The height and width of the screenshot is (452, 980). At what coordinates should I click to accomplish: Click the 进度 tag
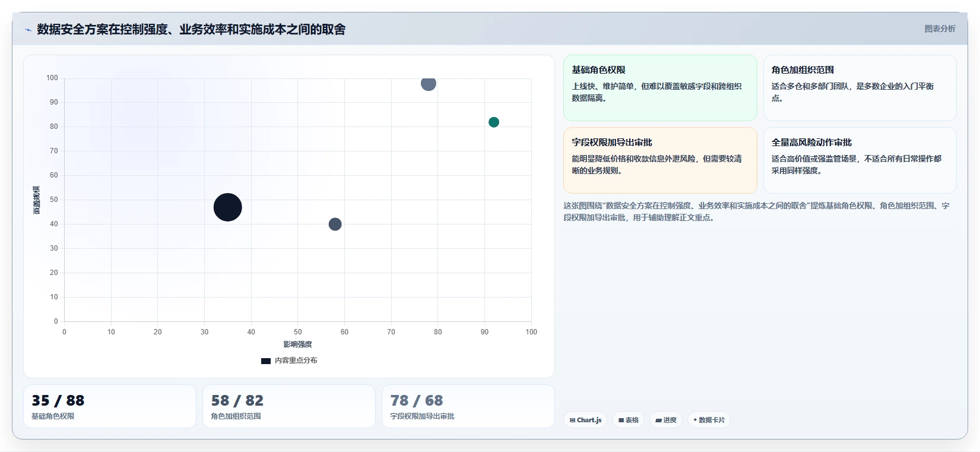tap(666, 420)
